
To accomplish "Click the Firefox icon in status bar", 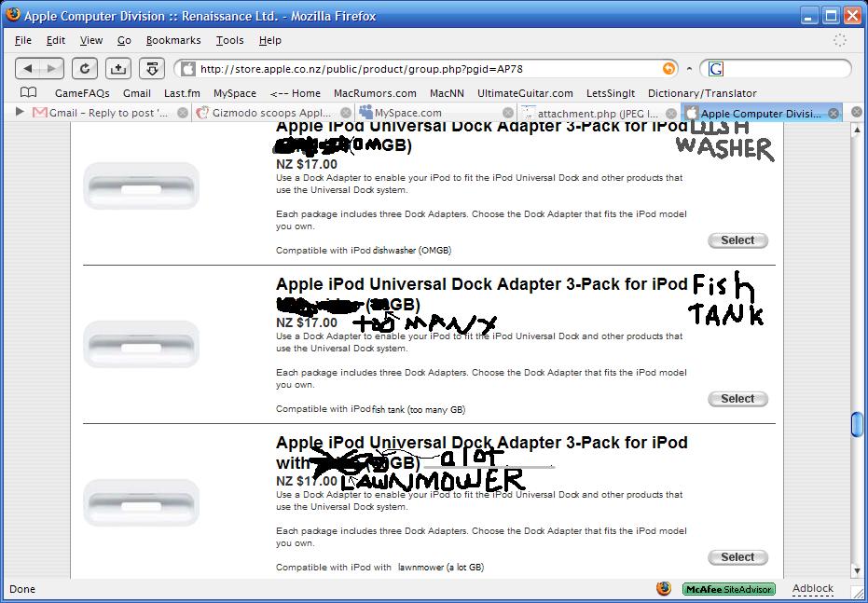I will tap(664, 589).
